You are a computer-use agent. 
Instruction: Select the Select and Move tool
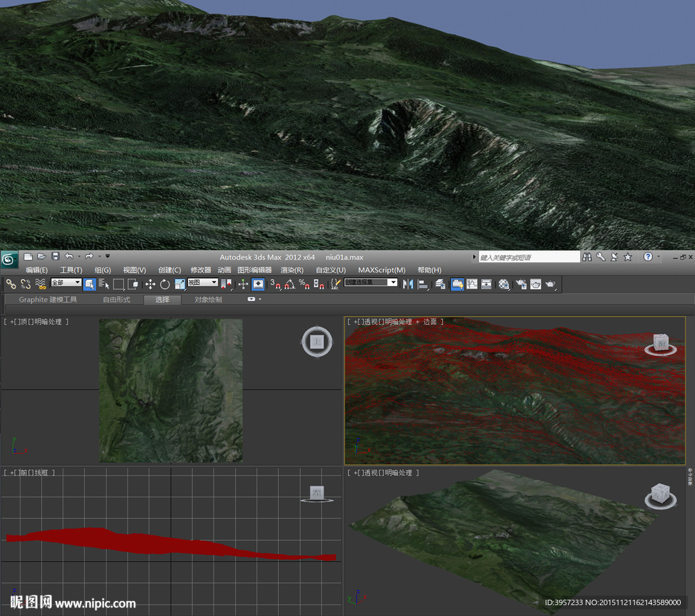150,284
